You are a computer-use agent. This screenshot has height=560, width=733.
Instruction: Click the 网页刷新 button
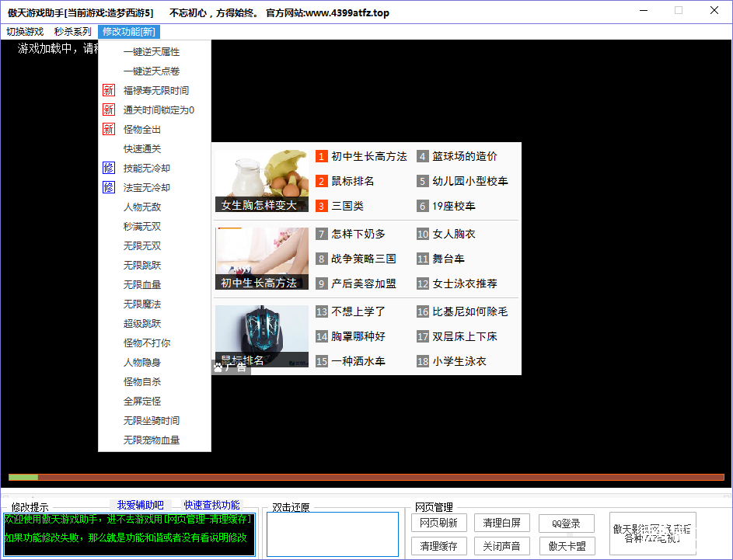(438, 523)
